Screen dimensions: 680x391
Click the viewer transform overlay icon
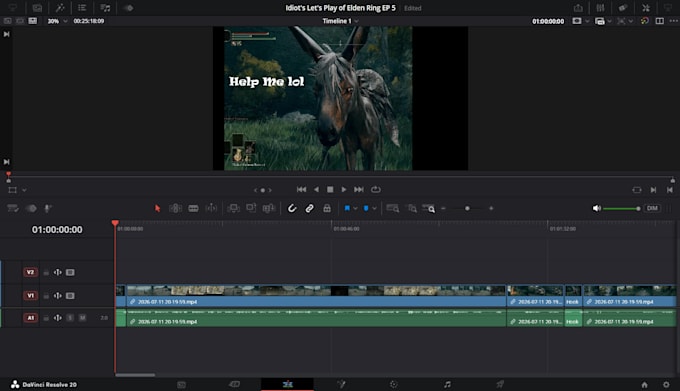(13, 190)
